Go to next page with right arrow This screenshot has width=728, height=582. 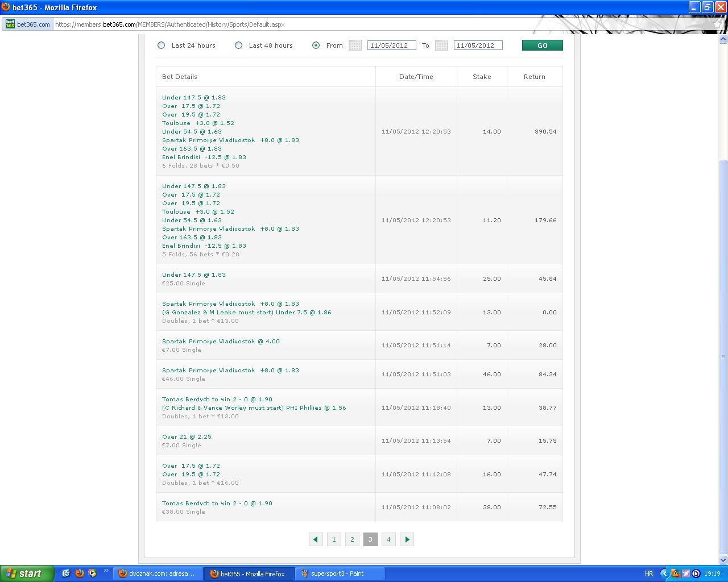click(x=407, y=539)
